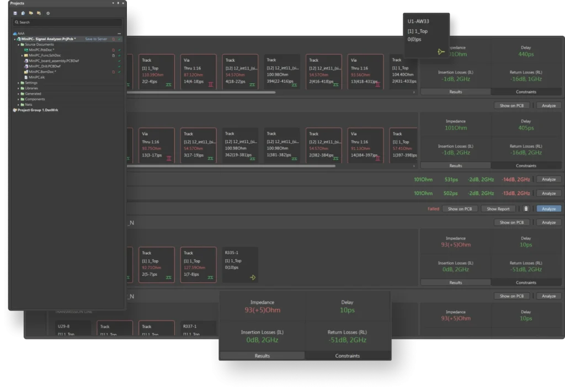Click the second toolbar icon (compile document) in Projects panel
Image resolution: width=565 pixels, height=392 pixels.
[x=23, y=13]
